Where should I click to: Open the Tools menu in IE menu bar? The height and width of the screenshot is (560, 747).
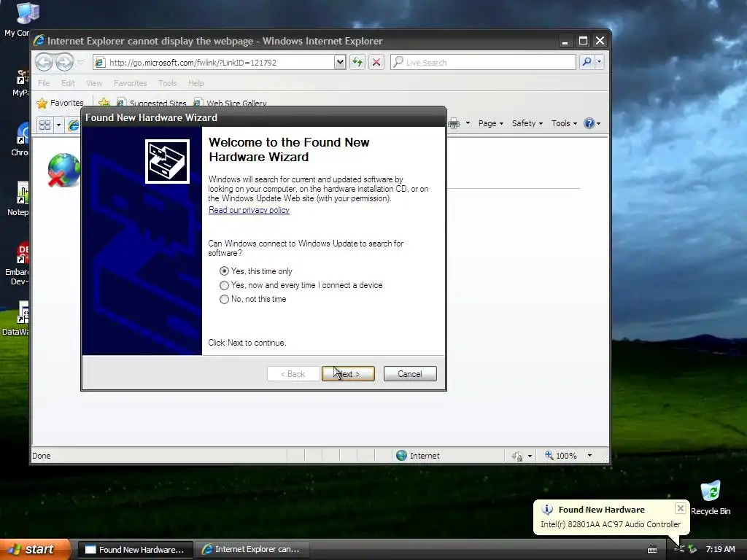[x=168, y=83]
